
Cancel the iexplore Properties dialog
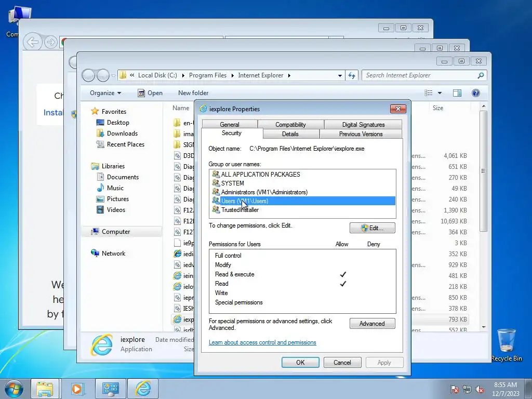click(x=342, y=362)
